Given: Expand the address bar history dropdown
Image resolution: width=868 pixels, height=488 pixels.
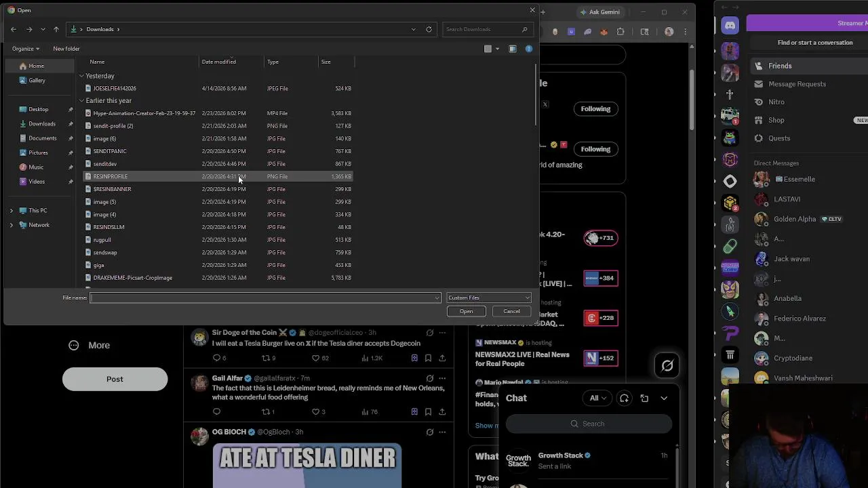Looking at the screenshot, I should pyautogui.click(x=414, y=29).
